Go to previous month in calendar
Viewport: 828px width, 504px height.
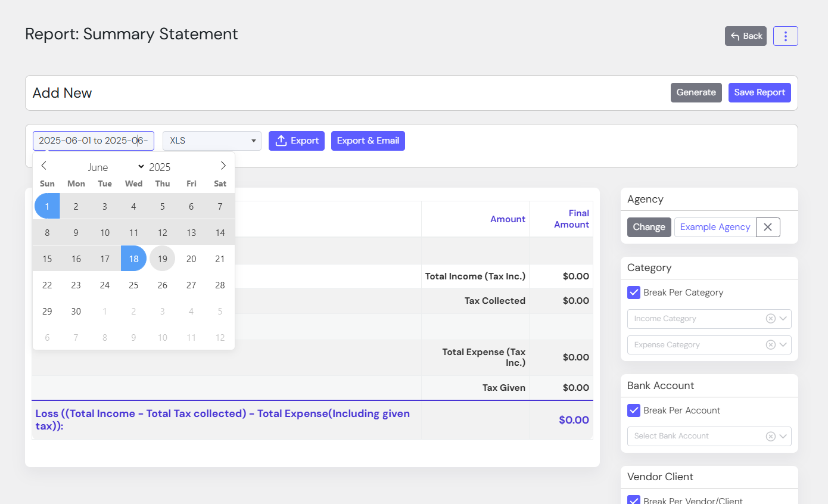tap(44, 166)
